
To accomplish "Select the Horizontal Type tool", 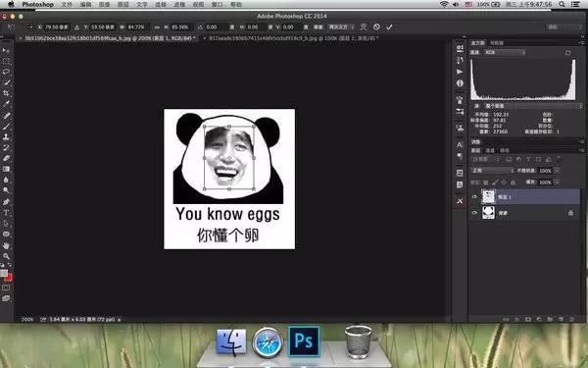I will (6, 213).
